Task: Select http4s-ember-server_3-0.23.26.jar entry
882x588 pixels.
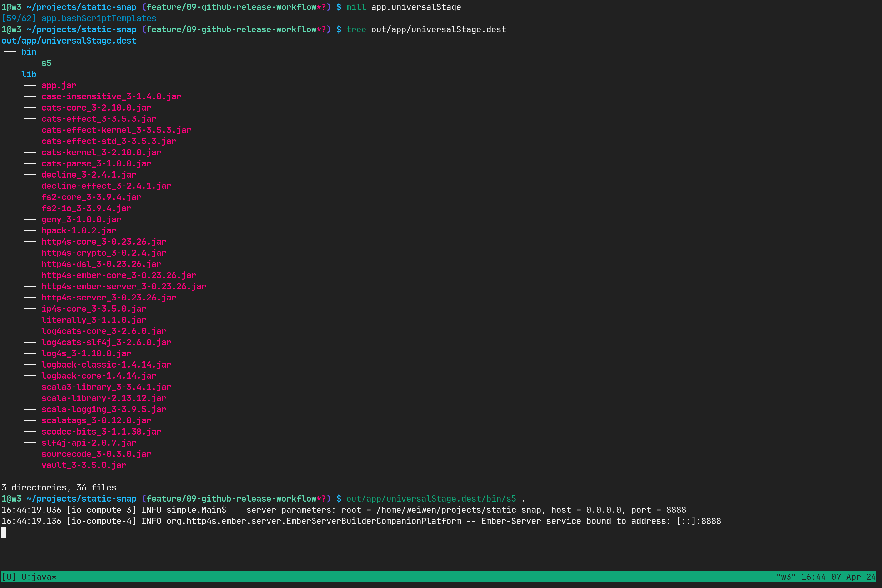Action: (124, 286)
